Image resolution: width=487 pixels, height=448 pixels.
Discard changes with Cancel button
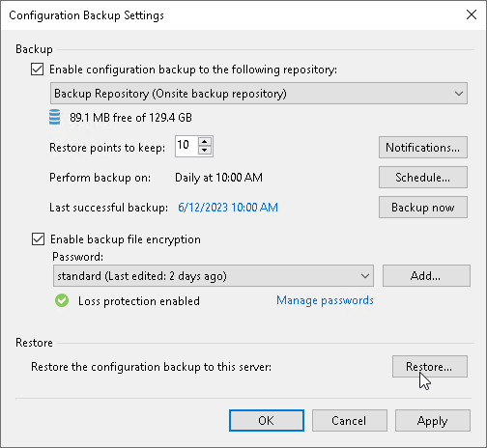point(350,421)
